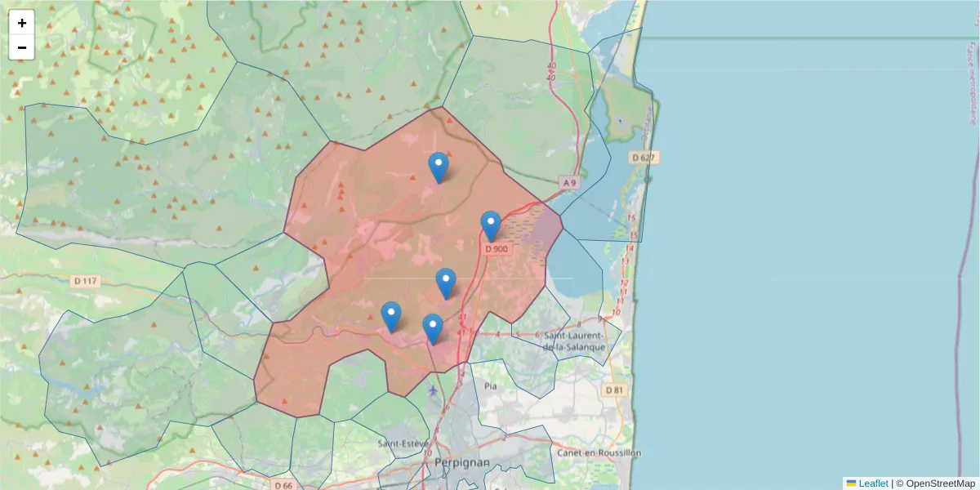This screenshot has width=980, height=490.
Task: Click the D 627 road label
Action: [x=642, y=158]
